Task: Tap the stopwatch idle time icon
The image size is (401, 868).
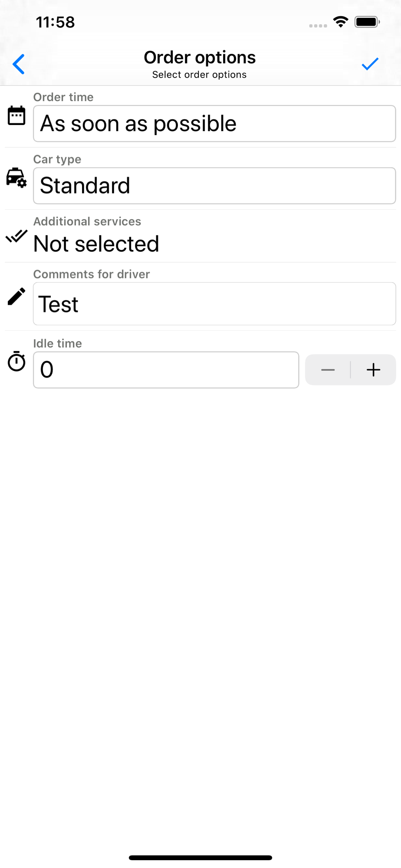Action: [x=16, y=361]
